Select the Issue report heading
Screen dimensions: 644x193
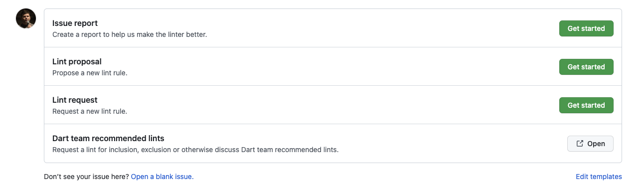(x=75, y=23)
